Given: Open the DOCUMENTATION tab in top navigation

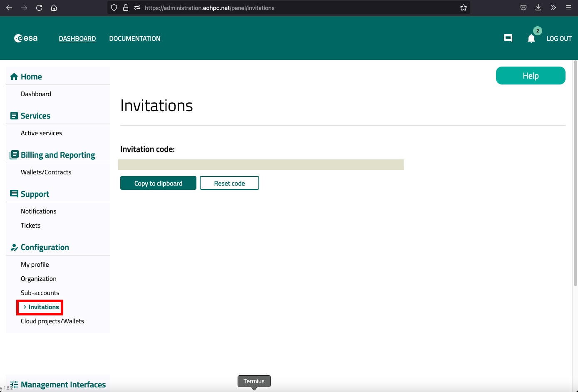Looking at the screenshot, I should (x=135, y=38).
